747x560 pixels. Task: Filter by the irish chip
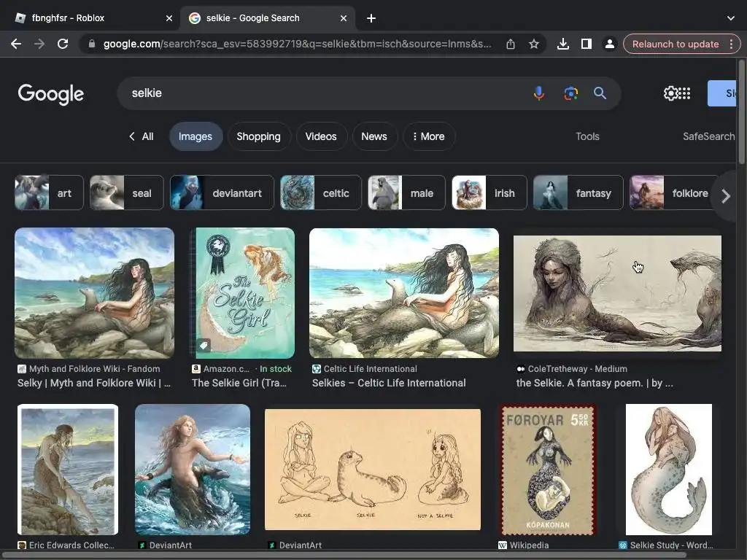489,192
